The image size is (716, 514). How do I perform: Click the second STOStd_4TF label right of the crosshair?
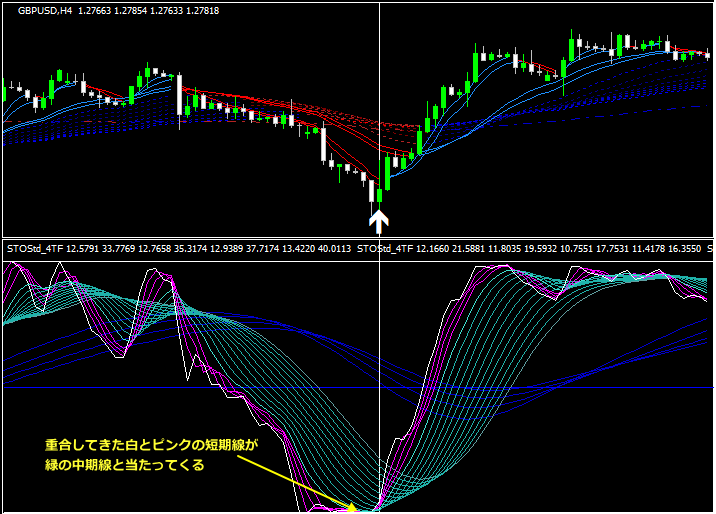385,248
